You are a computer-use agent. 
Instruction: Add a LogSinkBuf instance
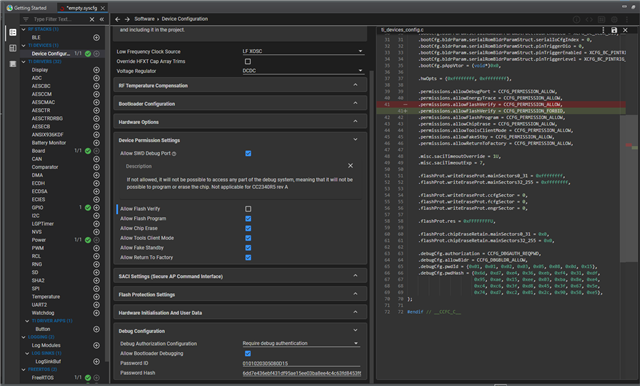(96, 362)
